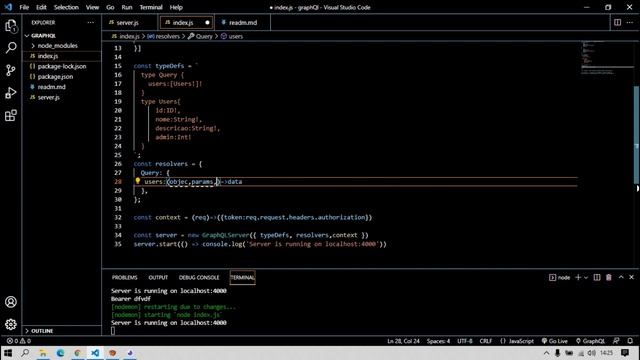Open Explorer Views and More Actions ellipsis

click(x=91, y=22)
